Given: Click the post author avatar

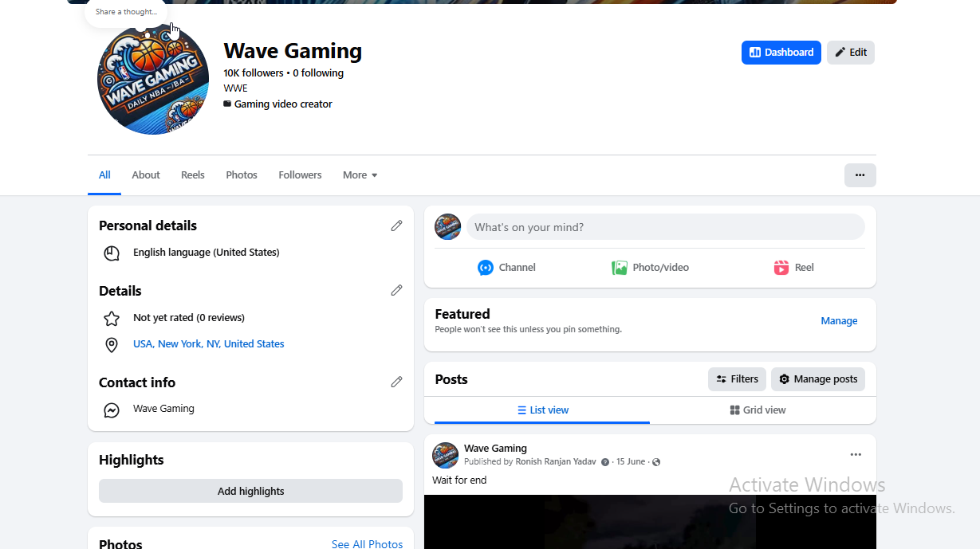Looking at the screenshot, I should pos(445,455).
